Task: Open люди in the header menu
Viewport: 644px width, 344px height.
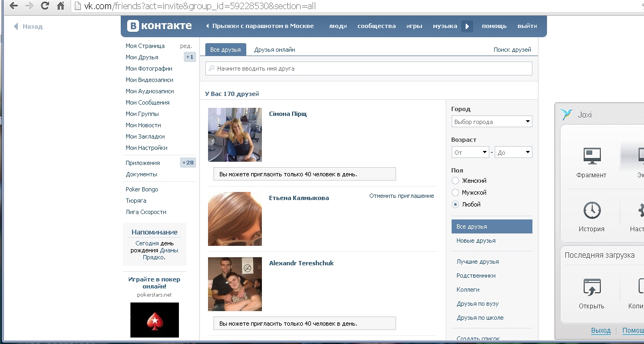Action: 337,26
